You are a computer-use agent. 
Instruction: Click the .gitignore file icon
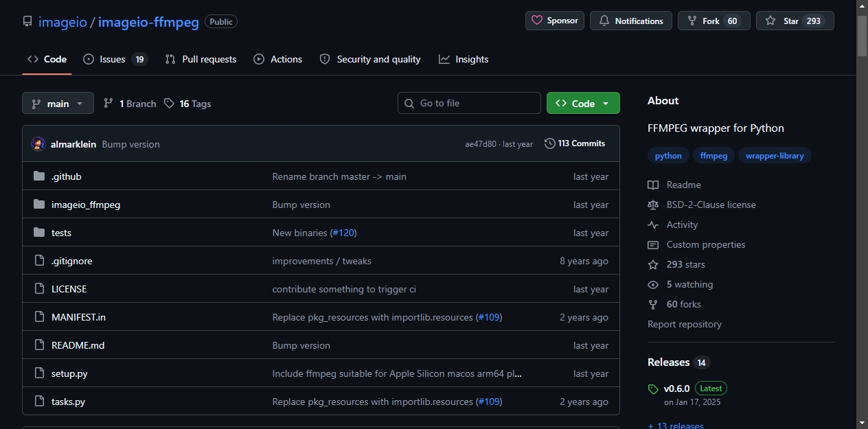pos(39,261)
